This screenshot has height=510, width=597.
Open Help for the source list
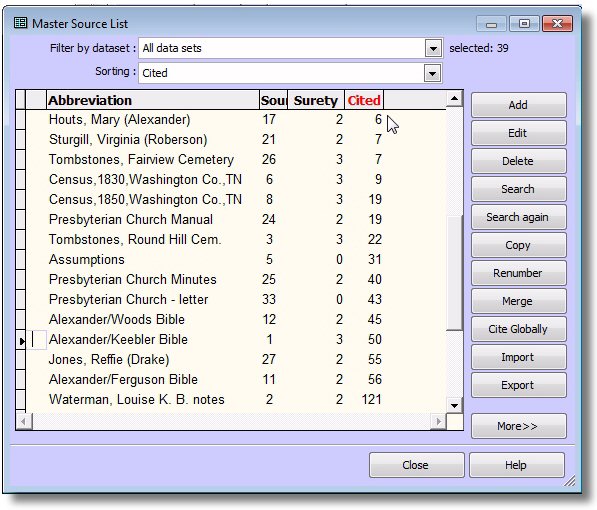tap(517, 465)
